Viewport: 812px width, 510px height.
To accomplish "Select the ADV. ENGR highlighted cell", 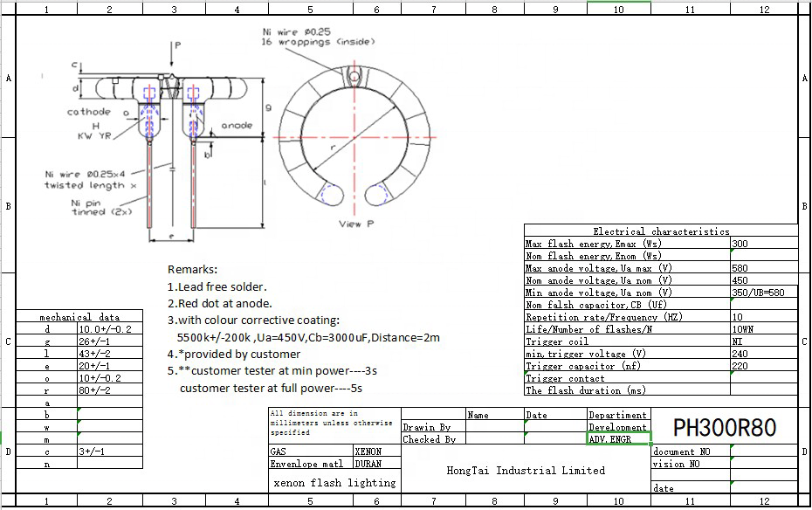I will 619,438.
